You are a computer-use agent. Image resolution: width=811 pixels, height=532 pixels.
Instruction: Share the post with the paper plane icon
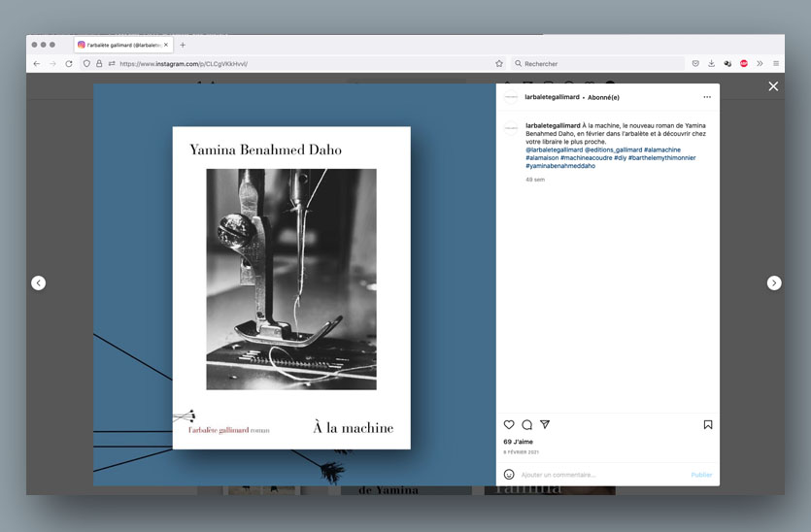coord(545,425)
